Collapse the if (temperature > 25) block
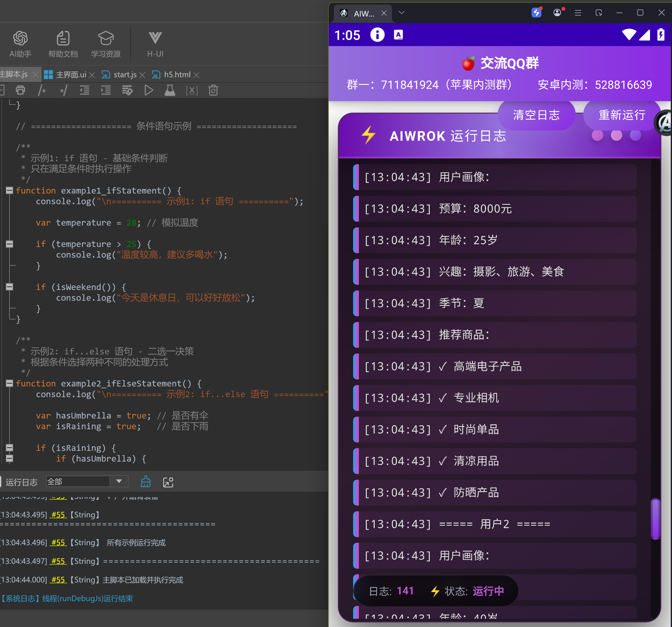This screenshot has height=627, width=672. (x=9, y=244)
